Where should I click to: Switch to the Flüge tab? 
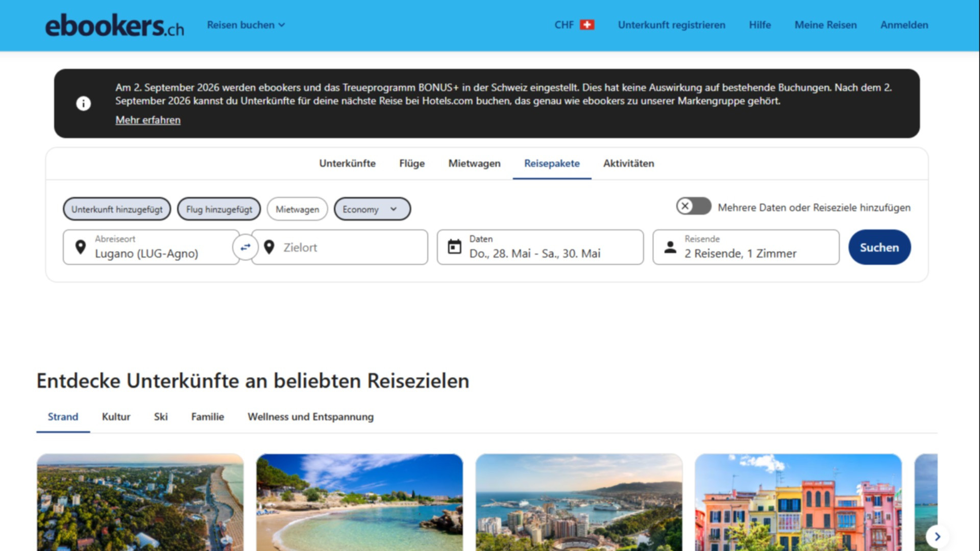tap(412, 163)
